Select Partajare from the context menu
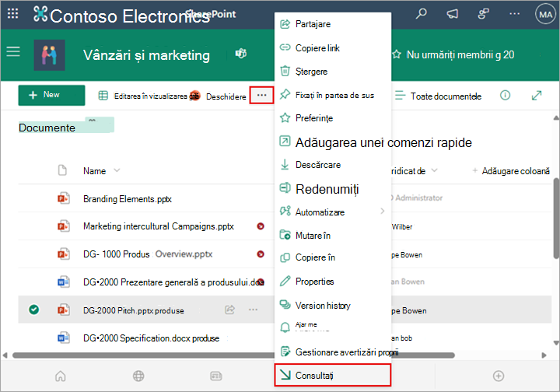 pos(333,24)
